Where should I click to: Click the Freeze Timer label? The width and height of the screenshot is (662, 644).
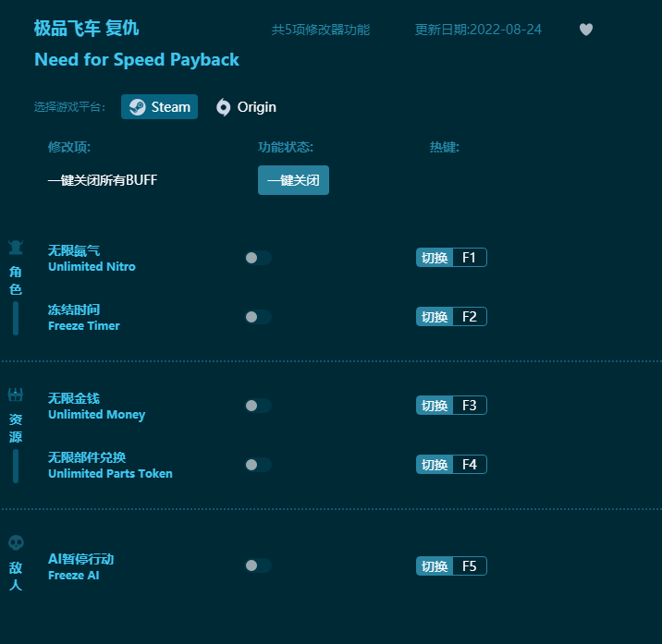pyautogui.click(x=83, y=326)
